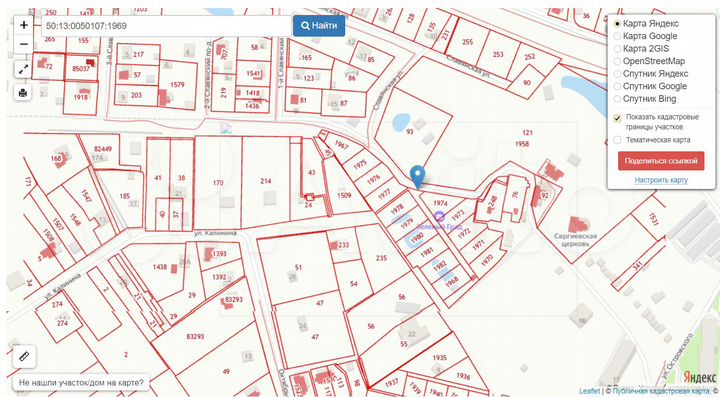
Task: Select parcel 51 on the map
Action: click(298, 267)
